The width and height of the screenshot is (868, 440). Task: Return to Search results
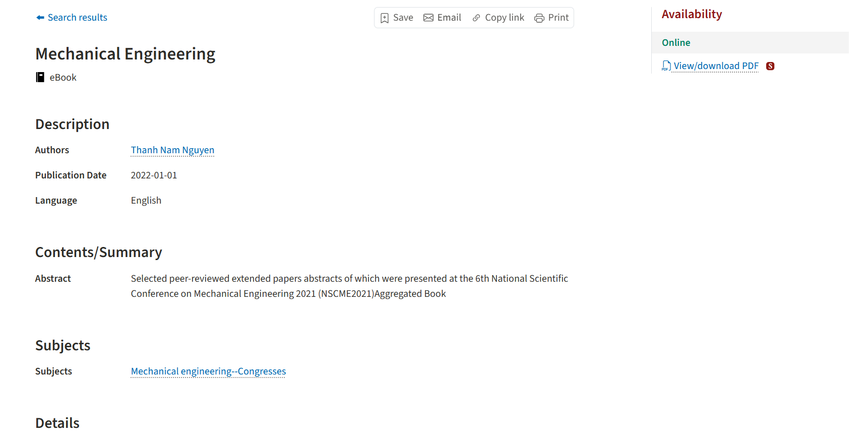[78, 17]
